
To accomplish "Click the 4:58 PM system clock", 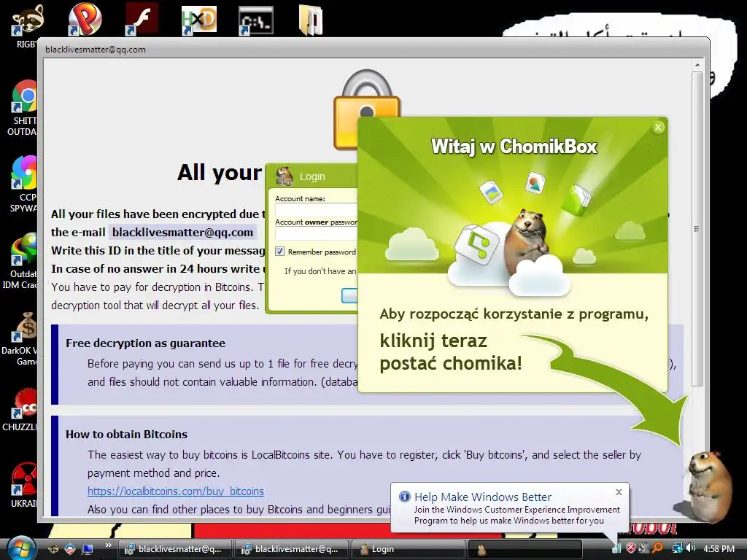I will point(719,548).
